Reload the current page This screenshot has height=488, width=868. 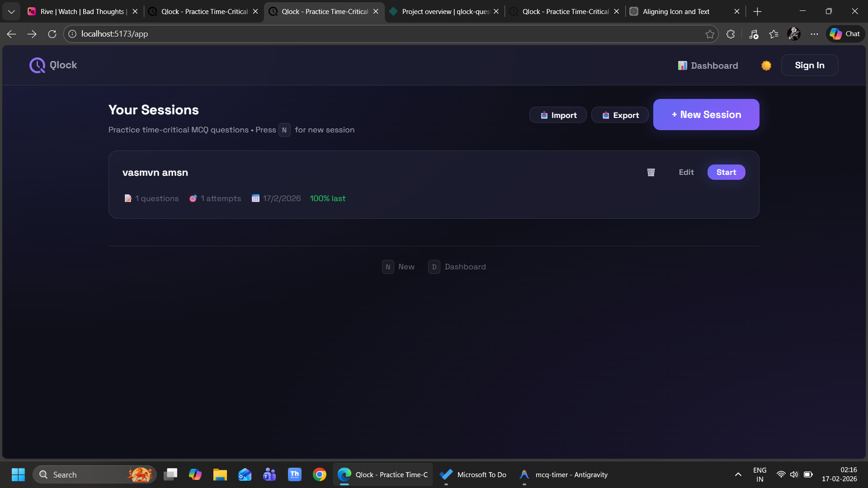click(x=52, y=34)
